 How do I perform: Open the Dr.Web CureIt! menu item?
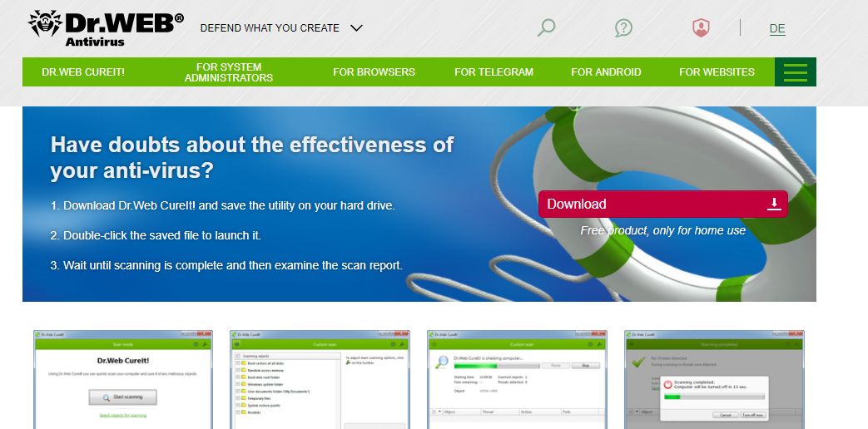point(83,71)
